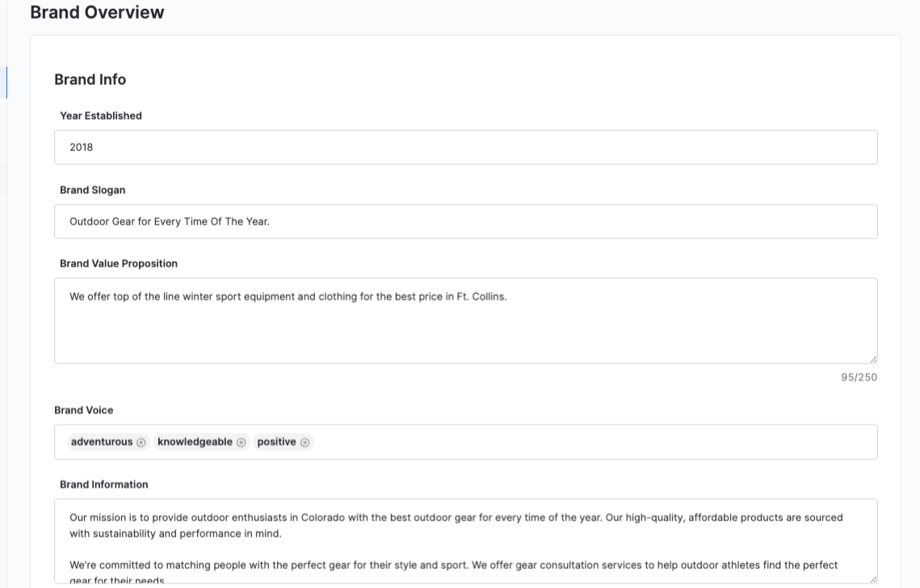The height and width of the screenshot is (588, 920).
Task: Click the "Year Established" field label
Action: point(100,115)
